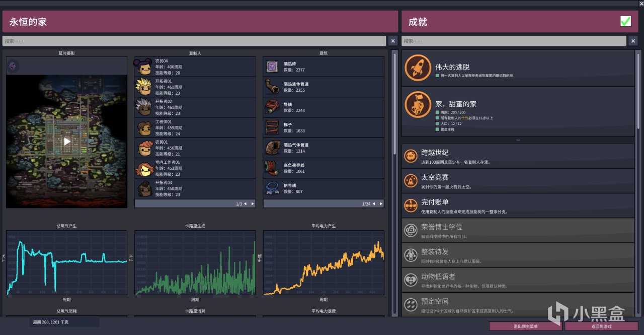The height and width of the screenshot is (335, 644).
Task: Click the 数量：2377 text
Action: [294, 70]
